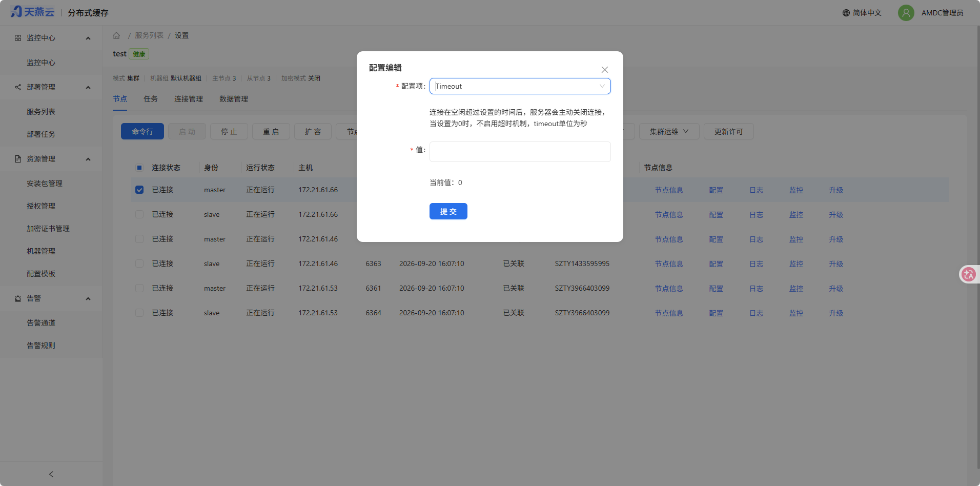Open the 集群运维 dropdown

[x=669, y=132]
